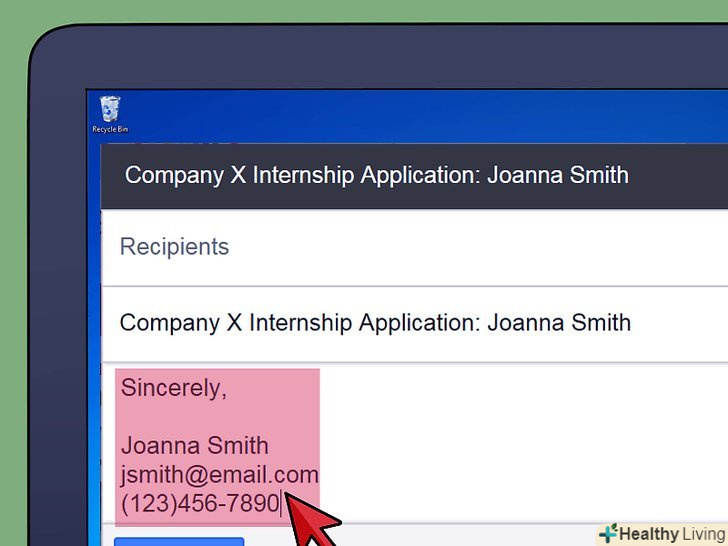Place cursor on the 'Joanna Smith' signature line
The width and height of the screenshot is (728, 546).
[194, 446]
